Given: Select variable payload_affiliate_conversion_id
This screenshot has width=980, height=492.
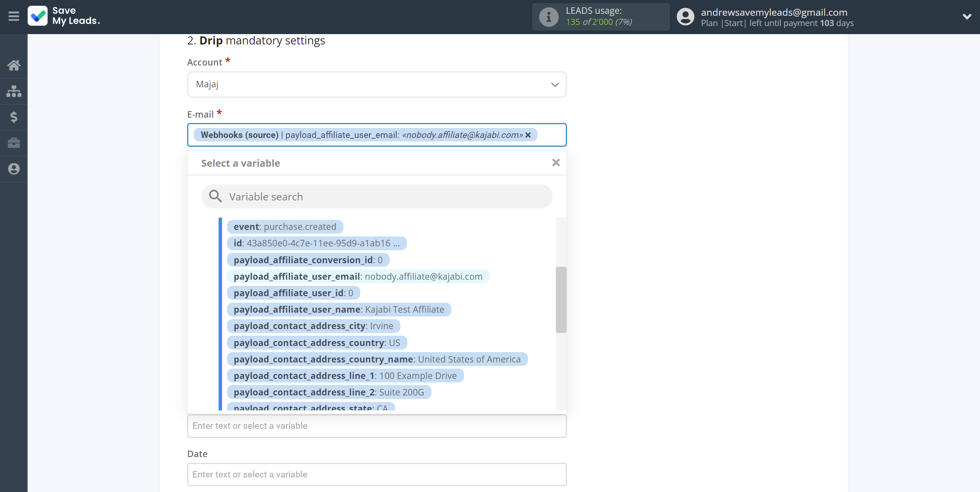Looking at the screenshot, I should [x=308, y=260].
